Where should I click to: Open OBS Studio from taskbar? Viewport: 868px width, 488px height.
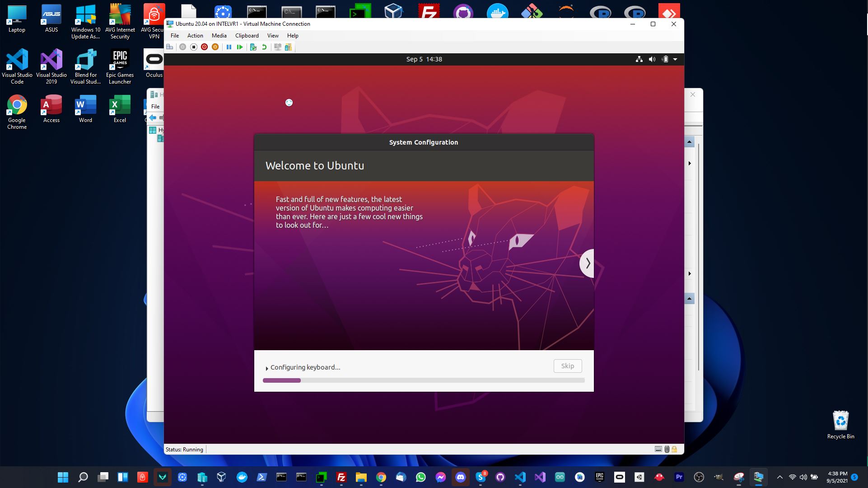tap(699, 477)
